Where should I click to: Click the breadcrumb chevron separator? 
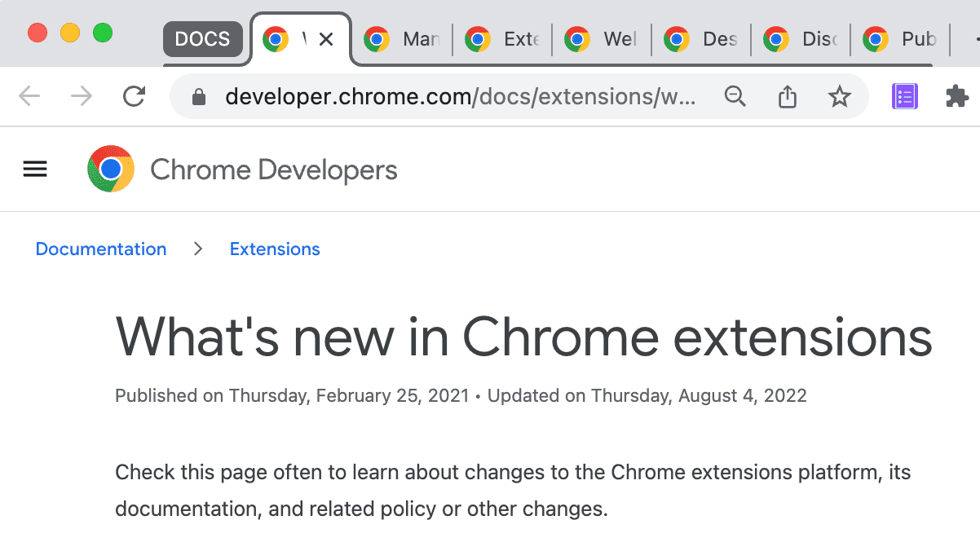pos(197,249)
